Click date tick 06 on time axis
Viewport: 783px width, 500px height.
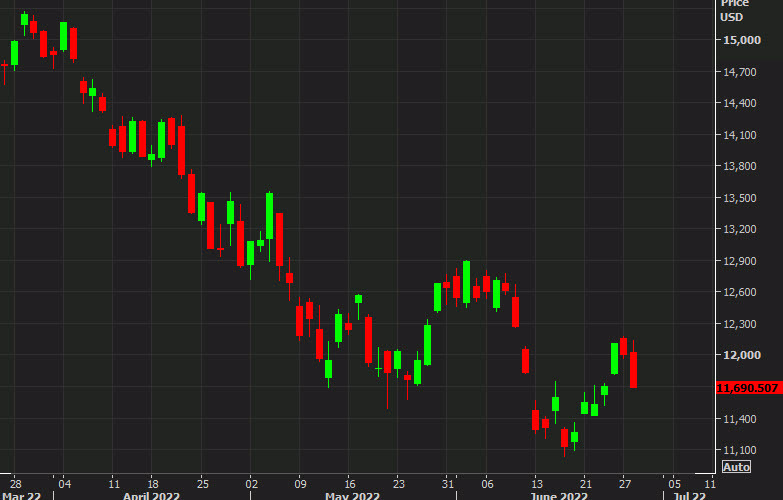(x=487, y=484)
